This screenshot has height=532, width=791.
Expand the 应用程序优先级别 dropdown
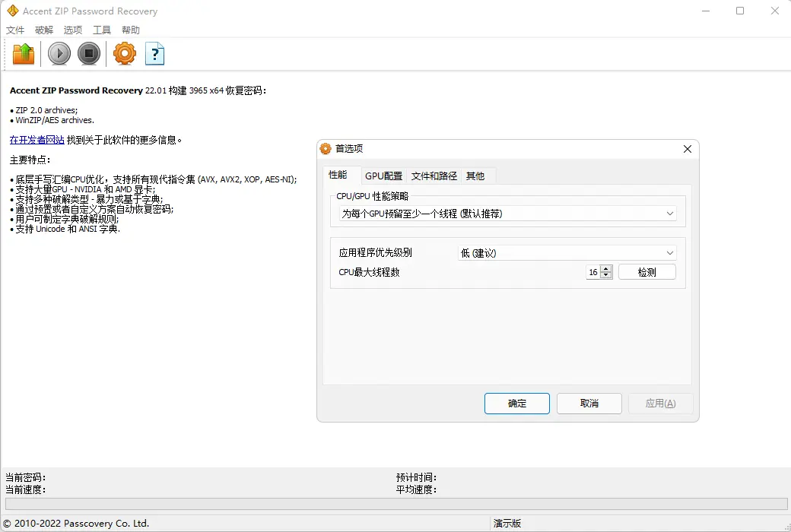[x=567, y=253]
